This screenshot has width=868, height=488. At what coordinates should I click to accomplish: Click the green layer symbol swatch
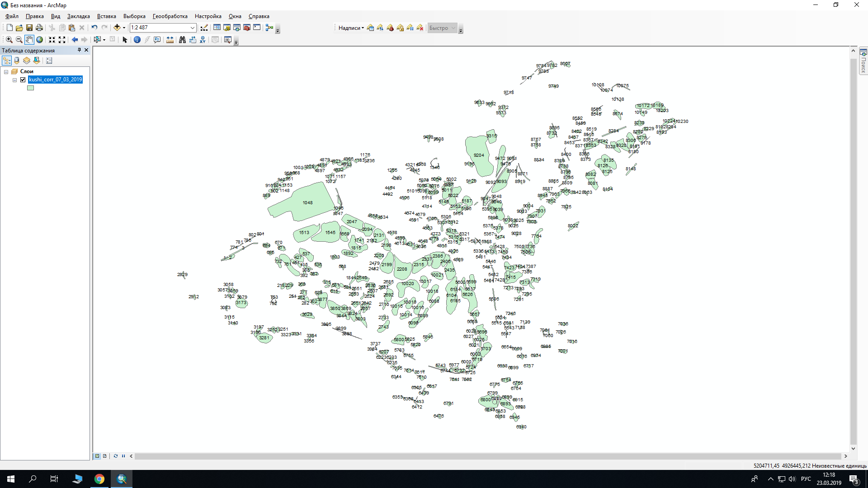pyautogui.click(x=30, y=88)
